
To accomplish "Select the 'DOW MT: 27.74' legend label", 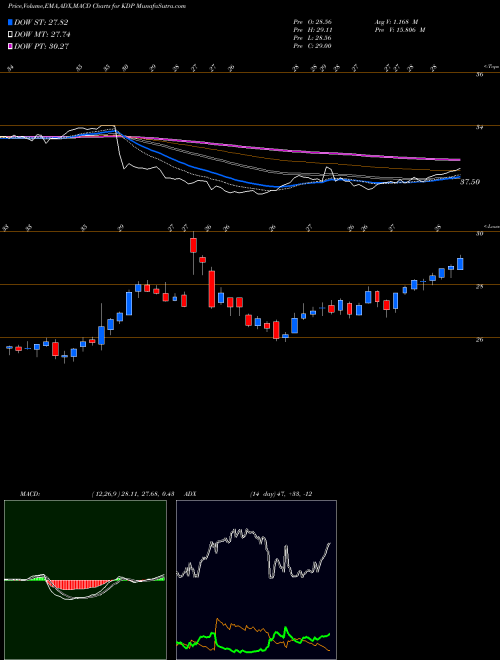I will [42, 35].
